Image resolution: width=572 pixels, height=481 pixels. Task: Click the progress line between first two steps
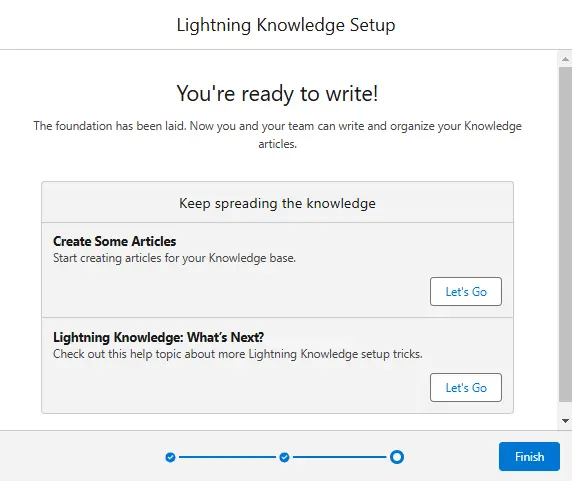click(x=227, y=457)
